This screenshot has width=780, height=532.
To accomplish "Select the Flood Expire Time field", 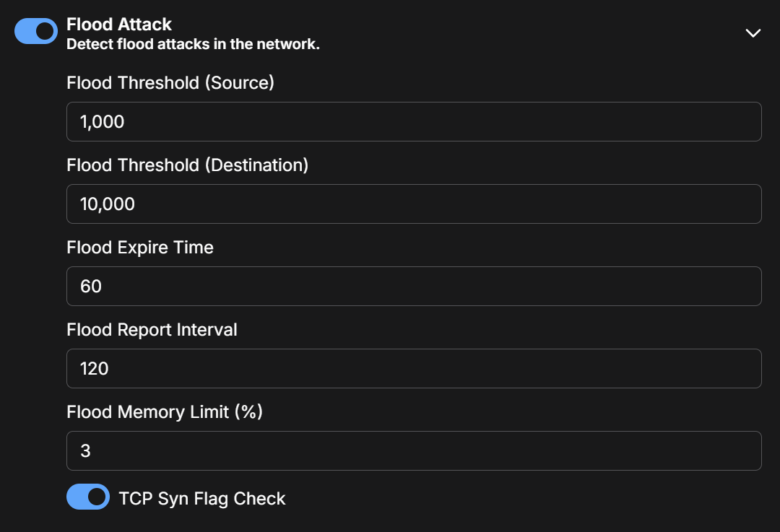I will [x=414, y=286].
